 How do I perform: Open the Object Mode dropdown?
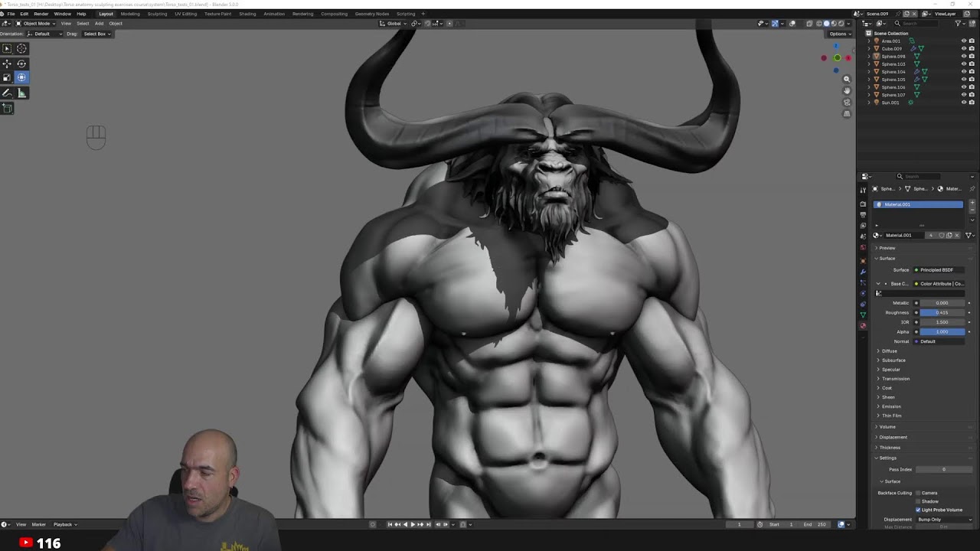click(34, 23)
